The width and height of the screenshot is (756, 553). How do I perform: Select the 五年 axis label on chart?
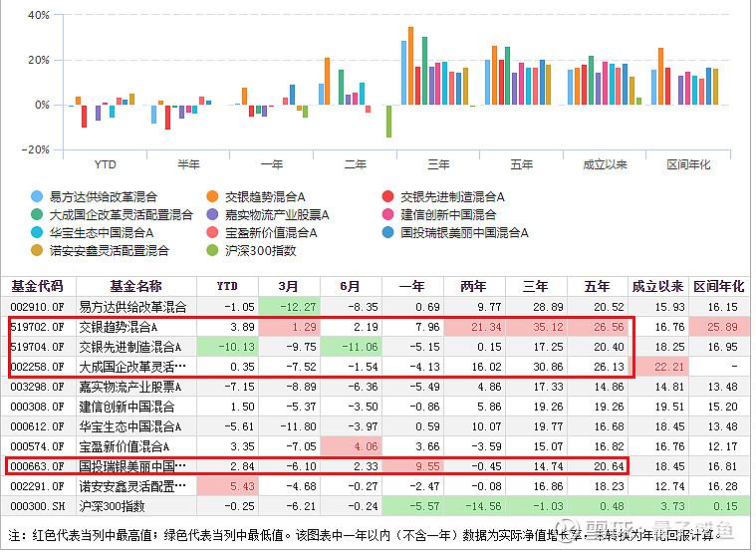(x=522, y=164)
